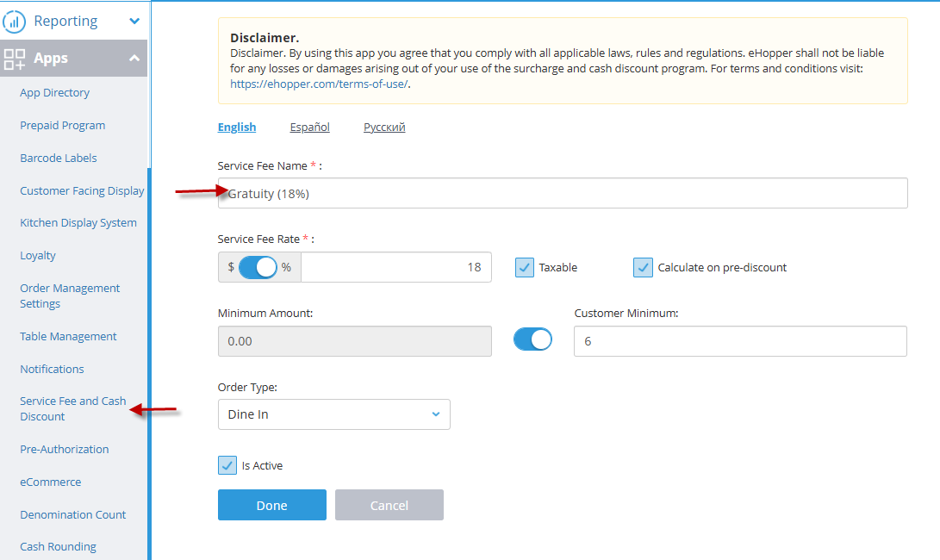
Task: Switch to the Español language tab
Action: point(309,128)
